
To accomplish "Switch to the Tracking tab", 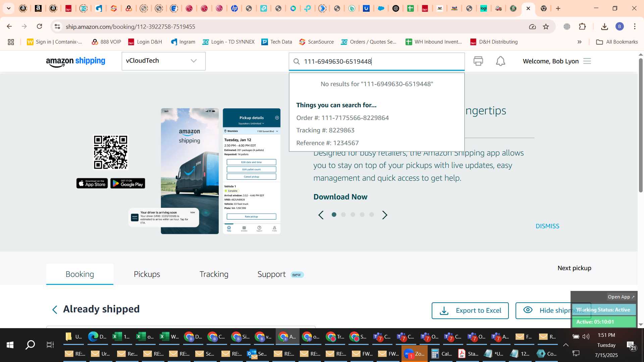I will 214,274.
